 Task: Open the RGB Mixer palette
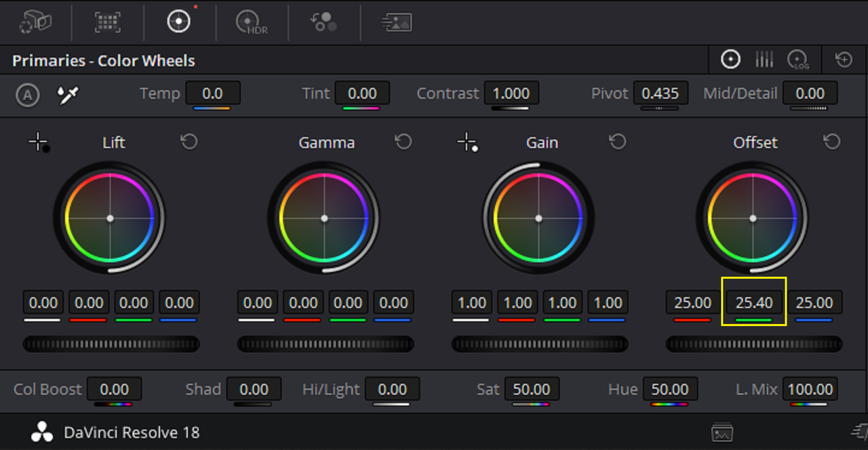pos(324,22)
